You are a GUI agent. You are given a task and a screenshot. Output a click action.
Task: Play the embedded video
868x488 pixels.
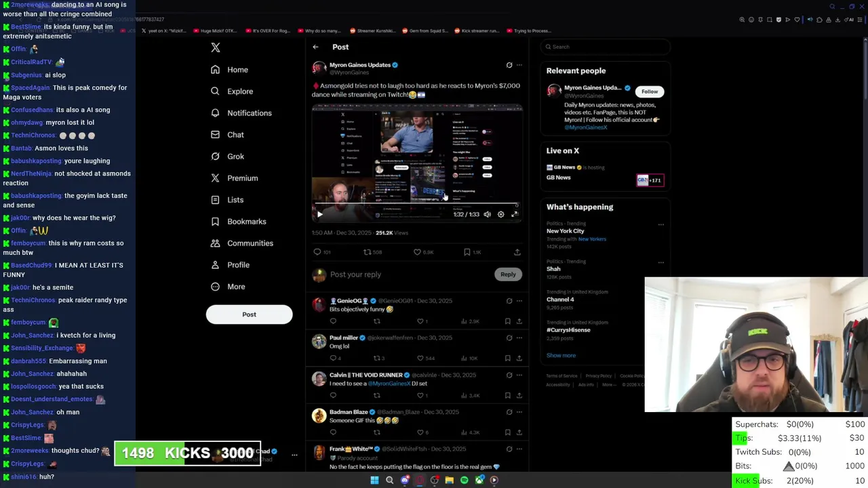point(319,214)
